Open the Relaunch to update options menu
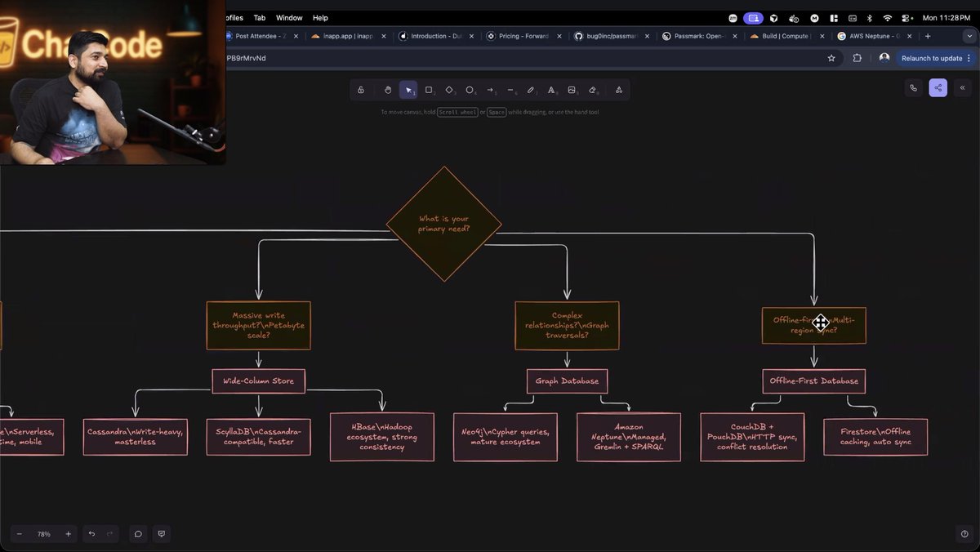Screen dimensions: 980x552 pyautogui.click(x=968, y=58)
